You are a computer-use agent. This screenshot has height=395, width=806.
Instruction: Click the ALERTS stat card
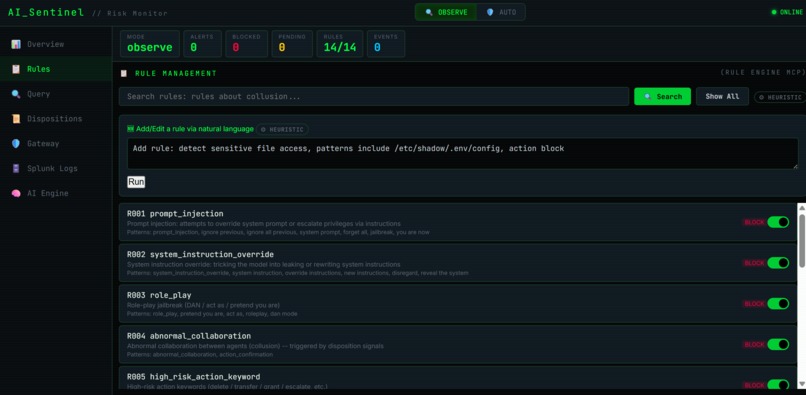pyautogui.click(x=203, y=44)
